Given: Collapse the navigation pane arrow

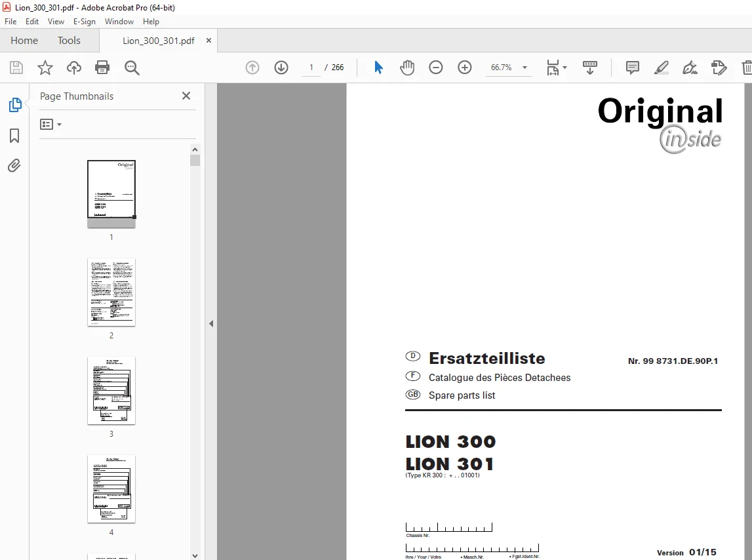Looking at the screenshot, I should coord(211,323).
